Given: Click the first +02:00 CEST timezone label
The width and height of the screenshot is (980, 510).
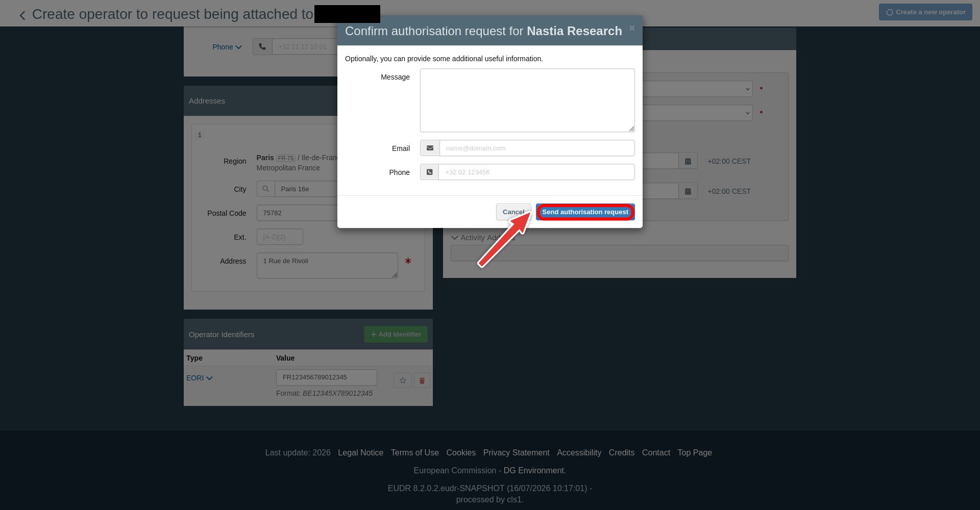Looking at the screenshot, I should (729, 161).
